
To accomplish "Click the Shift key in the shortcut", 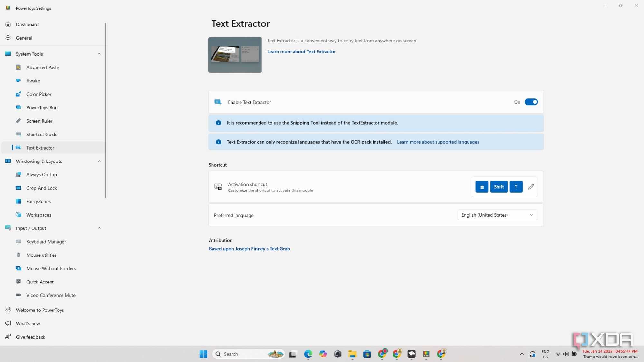I will (x=499, y=187).
